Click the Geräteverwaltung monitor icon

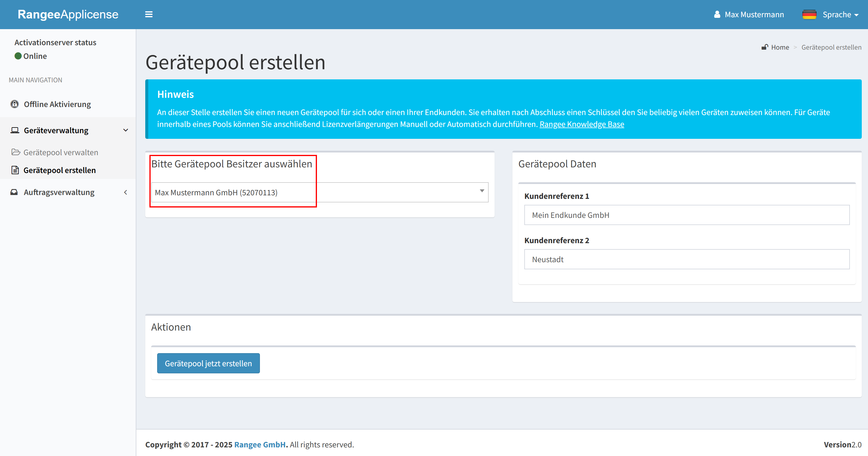pyautogui.click(x=14, y=130)
